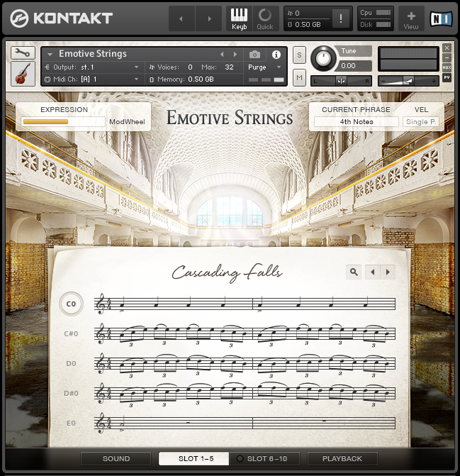Solo the instrument with S button
Image resolution: width=460 pixels, height=476 pixels.
[299, 55]
